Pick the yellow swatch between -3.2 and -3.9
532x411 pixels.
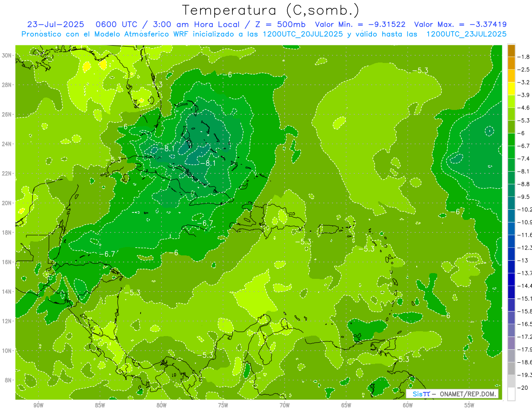[x=511, y=88]
